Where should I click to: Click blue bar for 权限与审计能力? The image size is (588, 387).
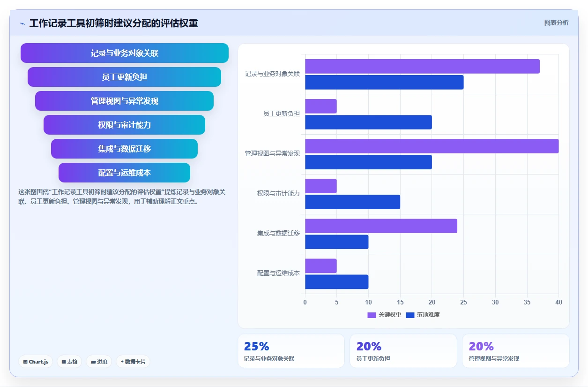(x=352, y=202)
